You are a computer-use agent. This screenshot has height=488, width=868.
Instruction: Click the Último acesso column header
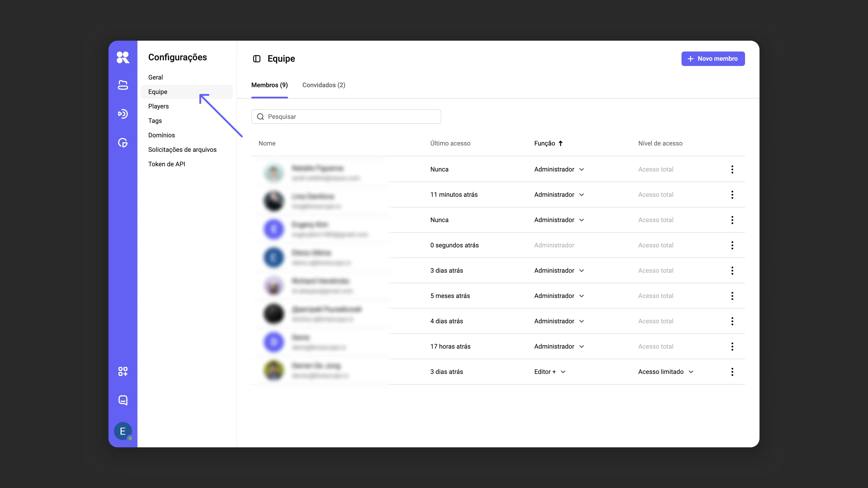(x=450, y=143)
